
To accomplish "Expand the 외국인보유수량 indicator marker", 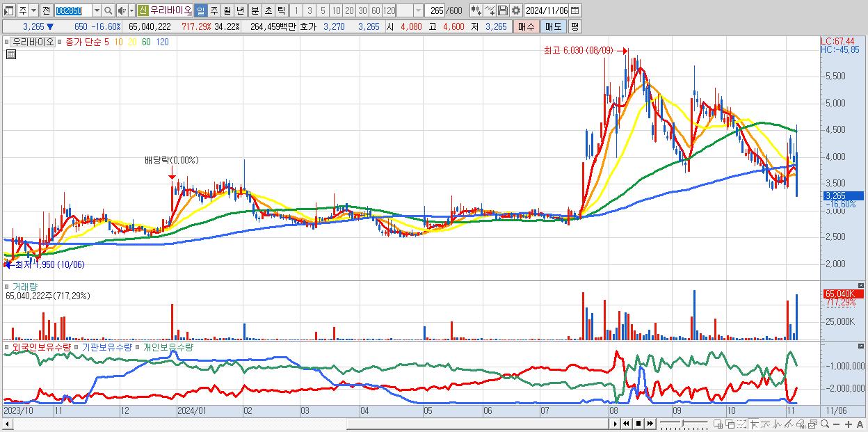I will click(8, 346).
